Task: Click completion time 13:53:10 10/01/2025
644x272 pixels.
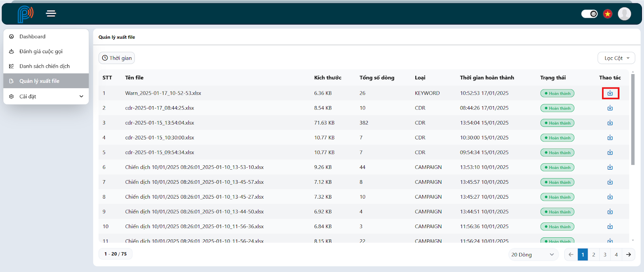Action: (x=484, y=167)
